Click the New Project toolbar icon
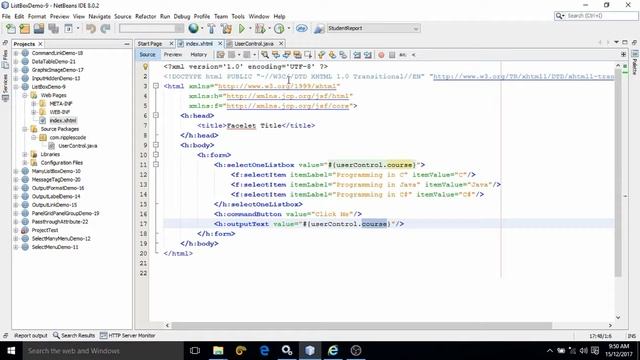 [24, 29]
